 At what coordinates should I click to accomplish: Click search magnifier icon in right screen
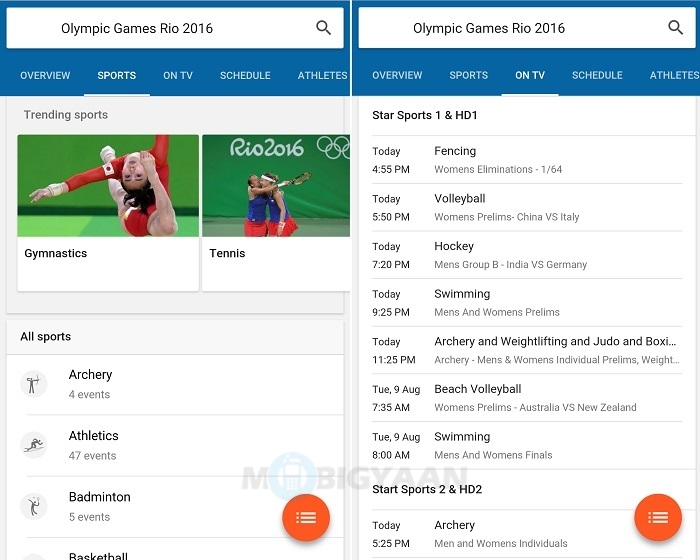coord(675,28)
